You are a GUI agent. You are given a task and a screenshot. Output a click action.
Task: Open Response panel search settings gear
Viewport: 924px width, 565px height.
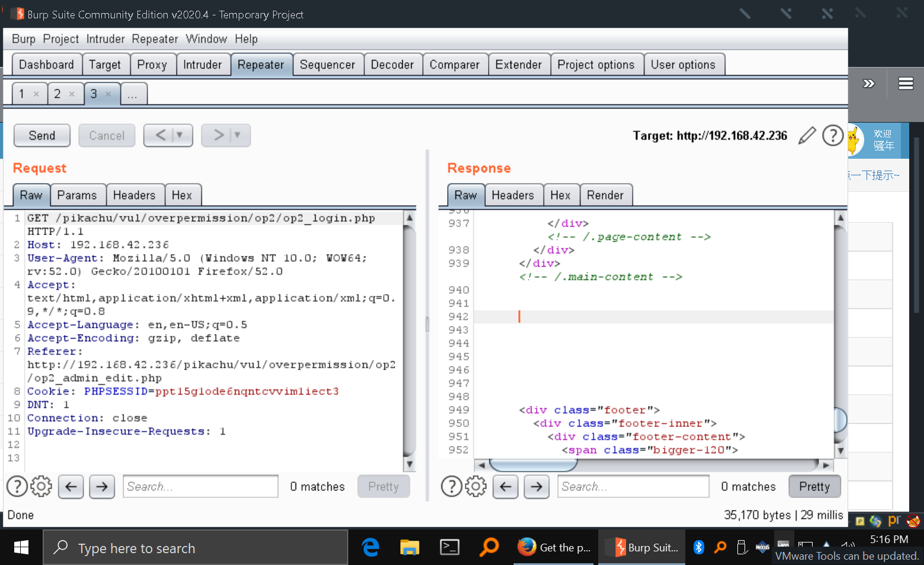pos(476,486)
